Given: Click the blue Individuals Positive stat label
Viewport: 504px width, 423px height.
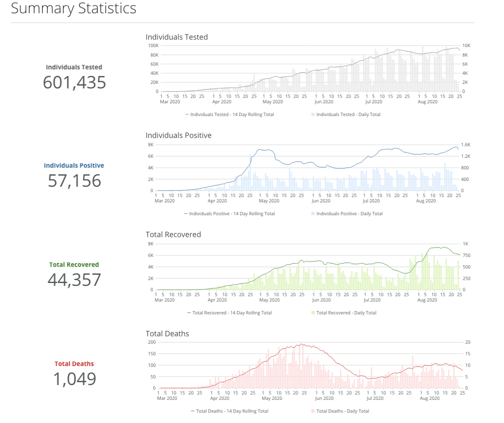Looking at the screenshot, I should [x=74, y=166].
